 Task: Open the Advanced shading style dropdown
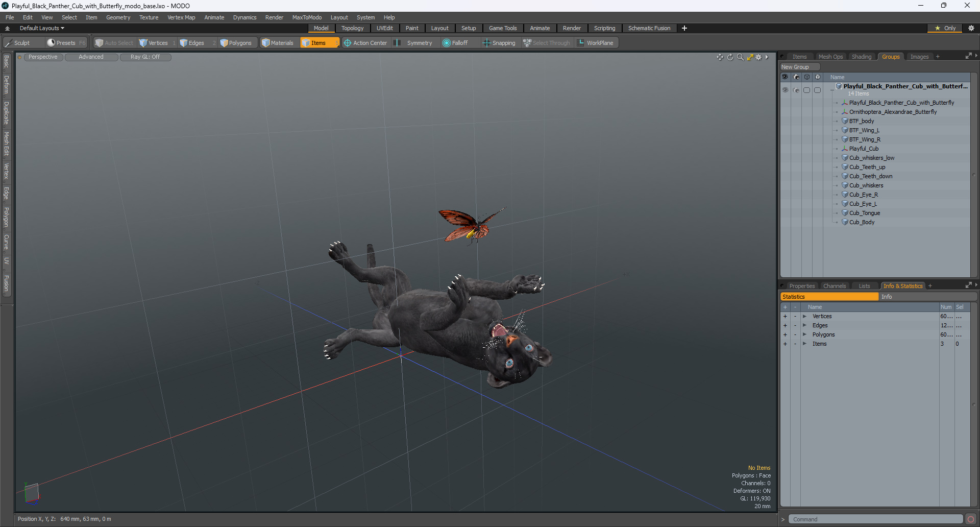tap(91, 57)
